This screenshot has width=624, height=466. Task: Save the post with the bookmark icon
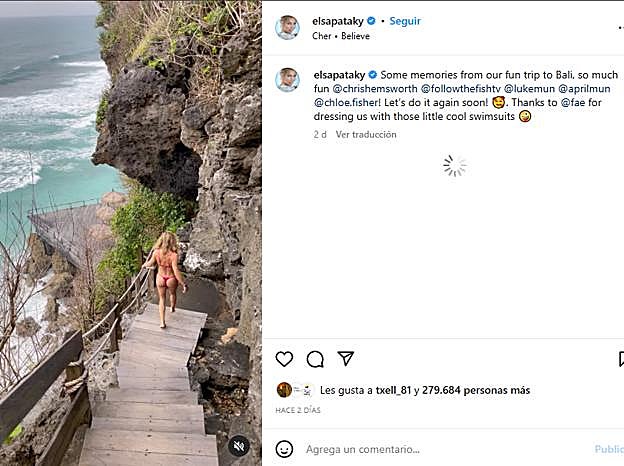pyautogui.click(x=620, y=359)
